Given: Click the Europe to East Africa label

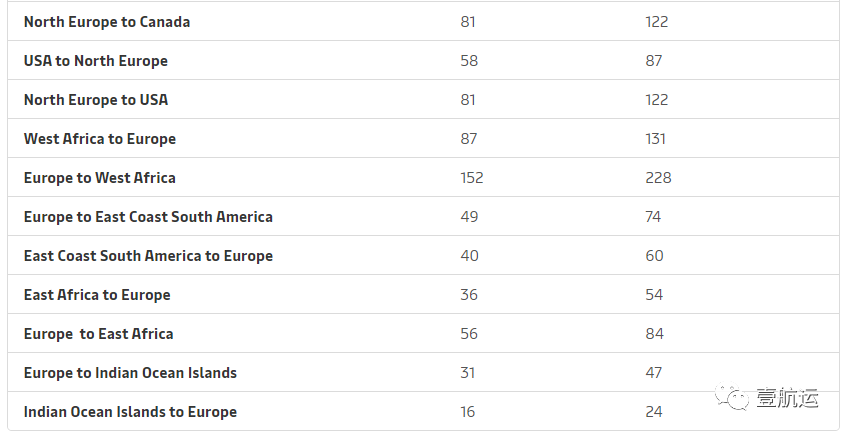Looking at the screenshot, I should pyautogui.click(x=98, y=334).
